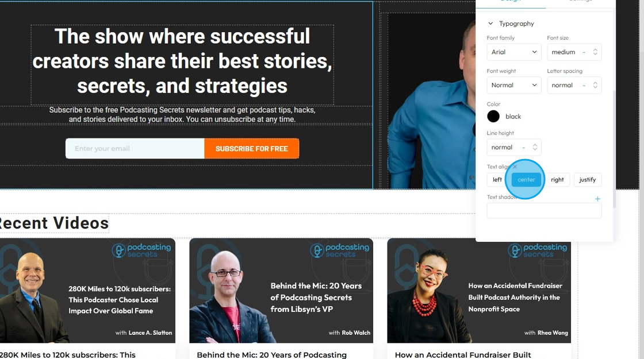The height and width of the screenshot is (359, 644).
Task: Set text alignment to right
Action: click(x=557, y=180)
